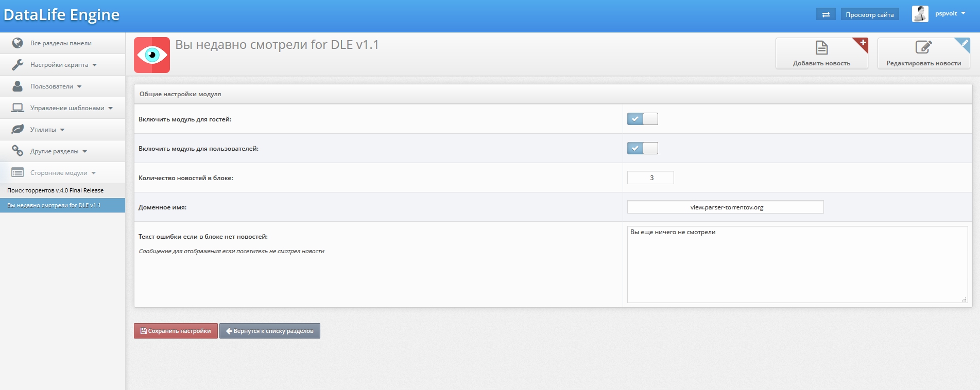Viewport: 980px width, 390px height.
Task: Expand the Утилиты menu
Action: pyautogui.click(x=47, y=130)
